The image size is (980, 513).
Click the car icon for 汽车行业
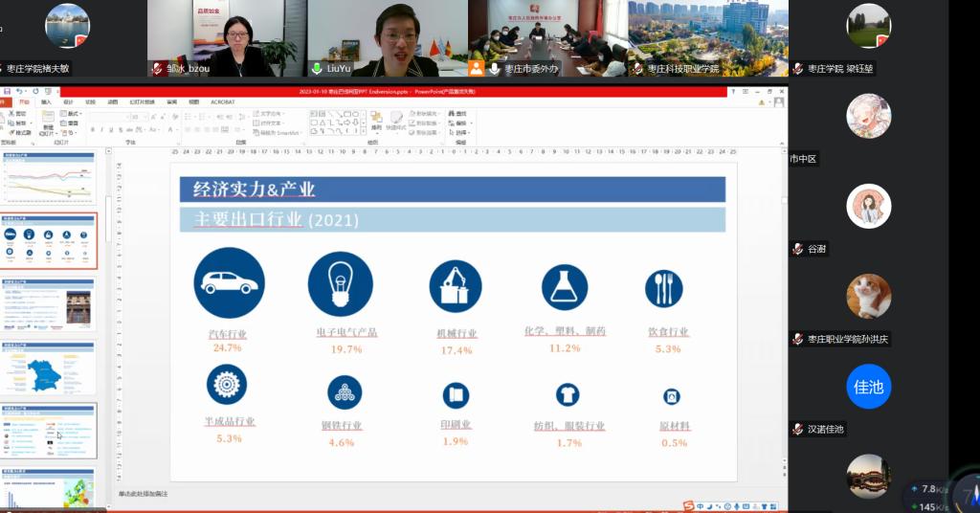pos(229,282)
